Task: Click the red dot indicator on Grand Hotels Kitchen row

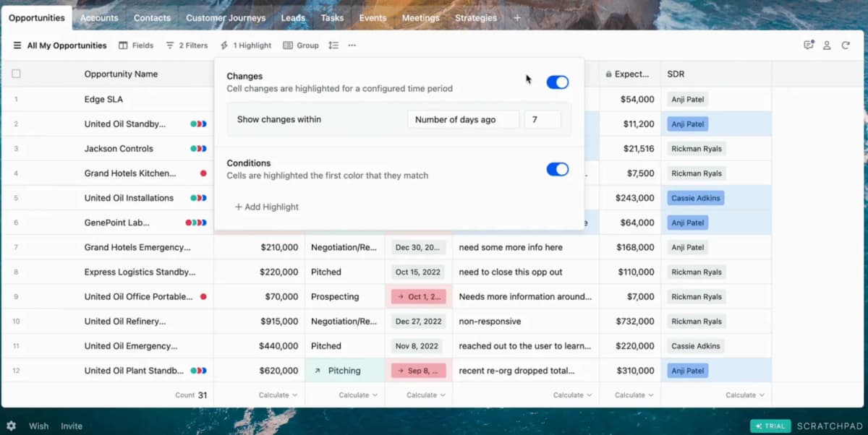Action: click(x=203, y=173)
